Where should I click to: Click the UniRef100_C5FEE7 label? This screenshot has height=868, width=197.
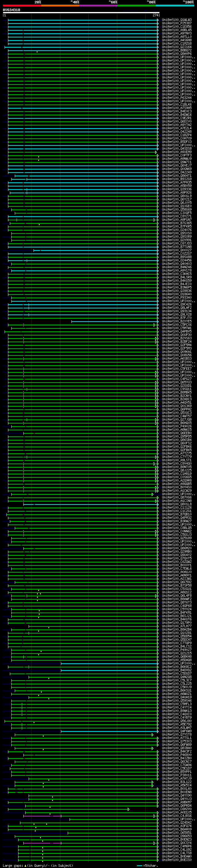tap(176, 369)
